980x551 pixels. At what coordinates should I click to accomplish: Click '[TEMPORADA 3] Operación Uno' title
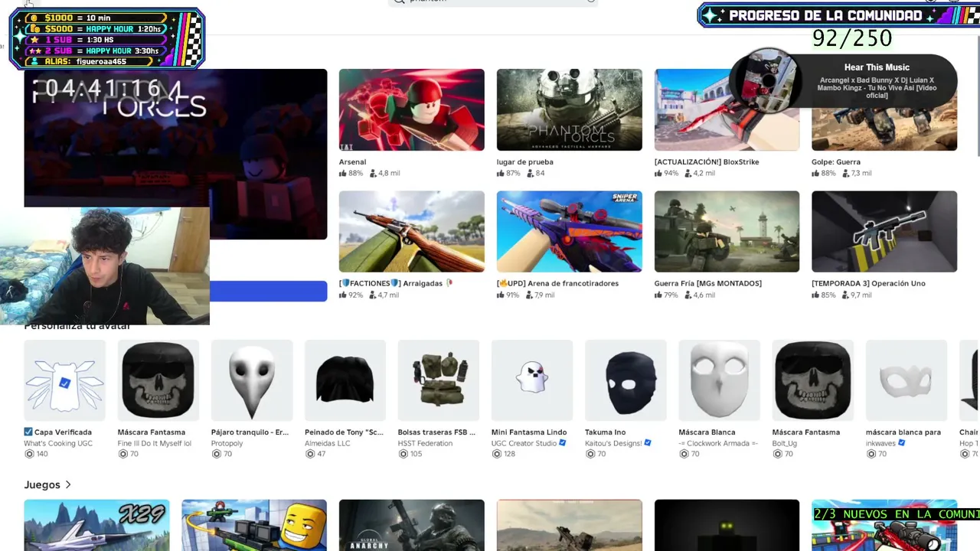pos(868,283)
